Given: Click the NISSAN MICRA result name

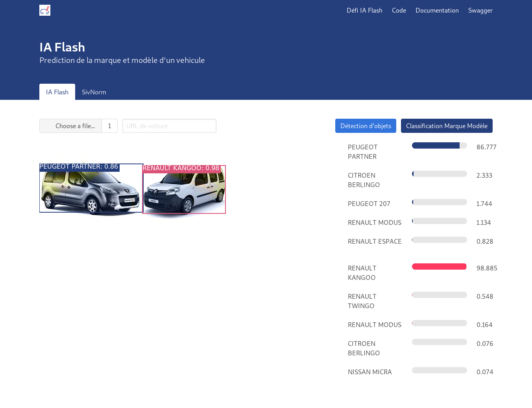Looking at the screenshot, I should point(370,372).
